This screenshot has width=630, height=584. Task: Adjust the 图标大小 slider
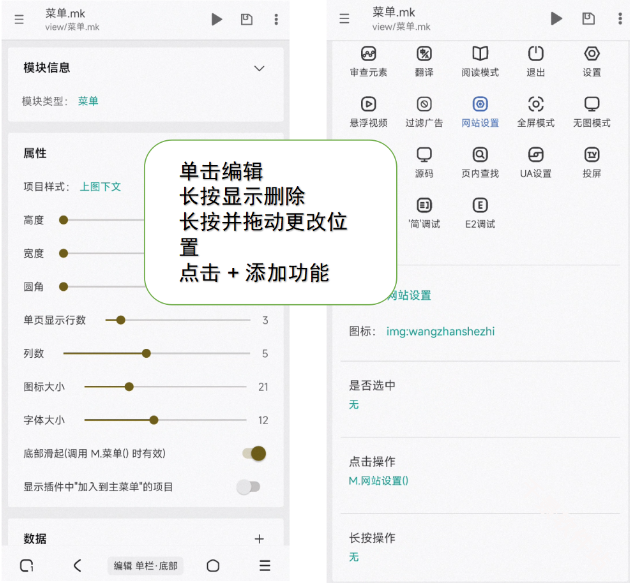(129, 387)
